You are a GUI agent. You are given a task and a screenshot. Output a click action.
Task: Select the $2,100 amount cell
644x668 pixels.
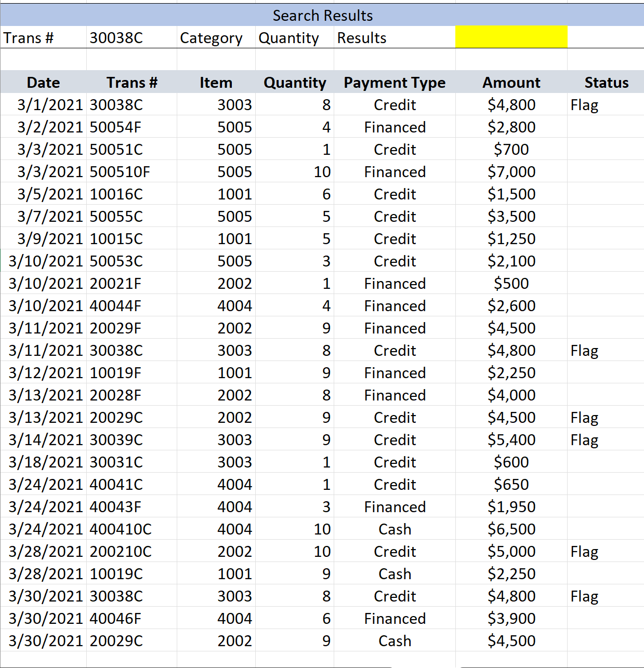(511, 261)
